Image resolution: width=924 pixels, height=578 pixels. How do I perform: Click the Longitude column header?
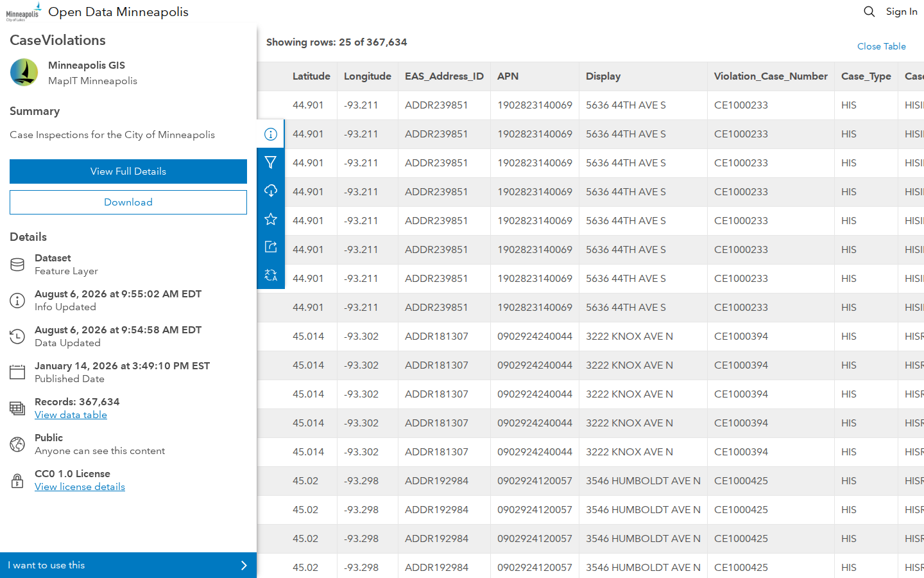368,76
